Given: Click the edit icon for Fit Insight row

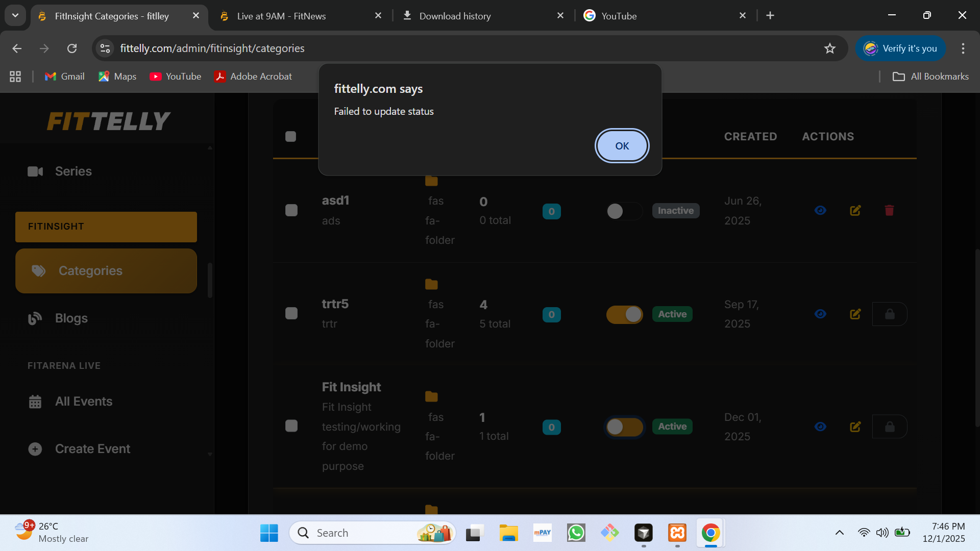Looking at the screenshot, I should (855, 427).
